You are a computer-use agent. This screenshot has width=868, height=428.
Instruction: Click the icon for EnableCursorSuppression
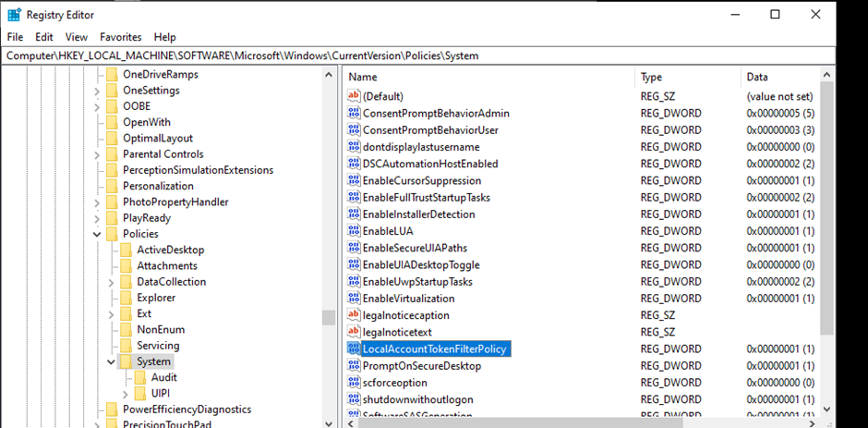click(x=353, y=180)
